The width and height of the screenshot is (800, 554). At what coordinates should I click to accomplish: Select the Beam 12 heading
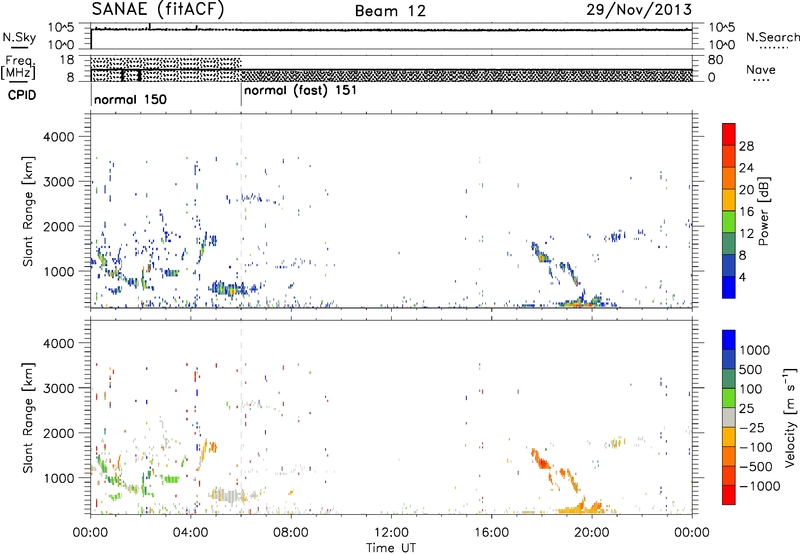[390, 11]
